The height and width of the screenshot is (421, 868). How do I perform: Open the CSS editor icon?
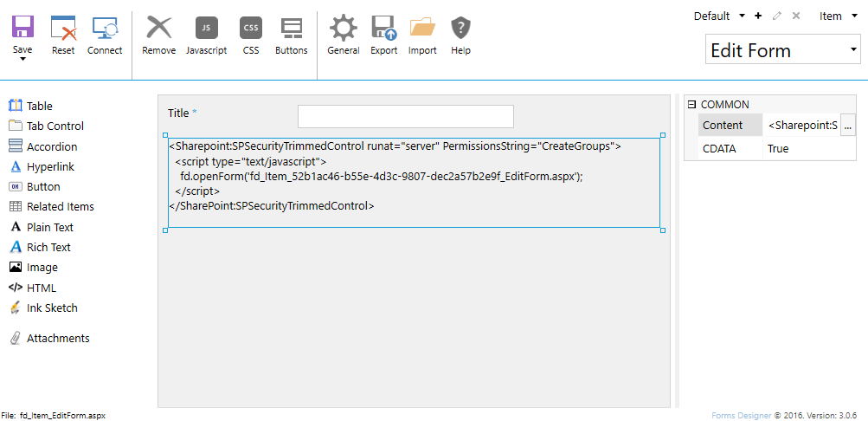coord(251,28)
